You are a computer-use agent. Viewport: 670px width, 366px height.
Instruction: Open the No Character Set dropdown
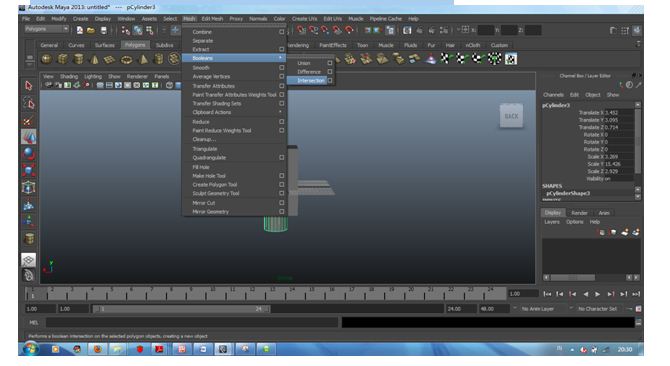click(597, 308)
